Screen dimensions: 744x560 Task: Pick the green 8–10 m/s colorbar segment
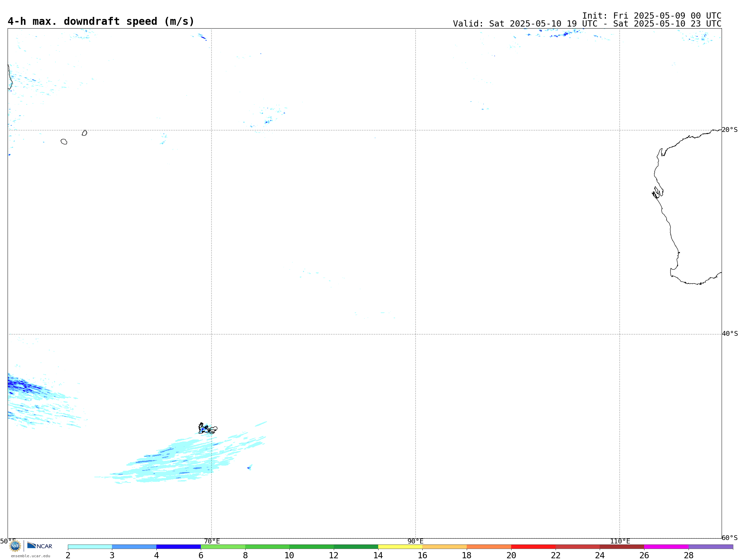pyautogui.click(x=267, y=547)
